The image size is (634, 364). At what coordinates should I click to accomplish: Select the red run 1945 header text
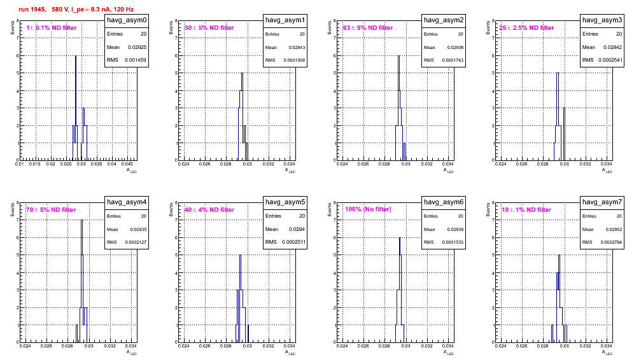click(76, 10)
